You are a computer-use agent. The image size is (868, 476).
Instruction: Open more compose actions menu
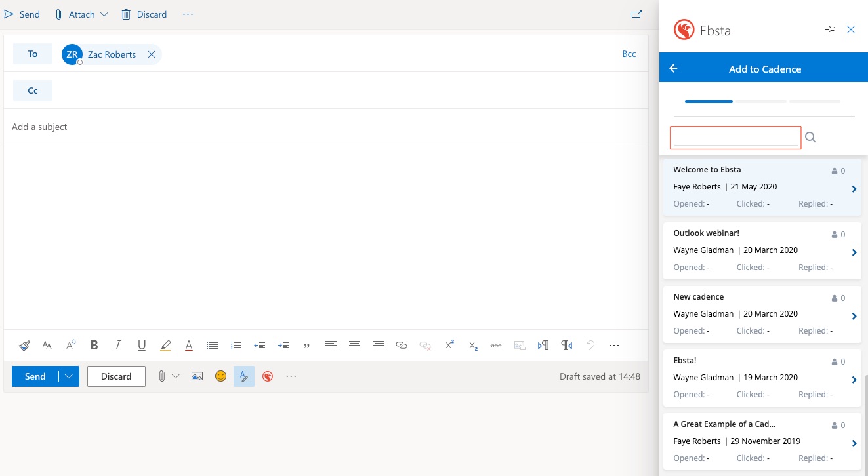pyautogui.click(x=291, y=376)
